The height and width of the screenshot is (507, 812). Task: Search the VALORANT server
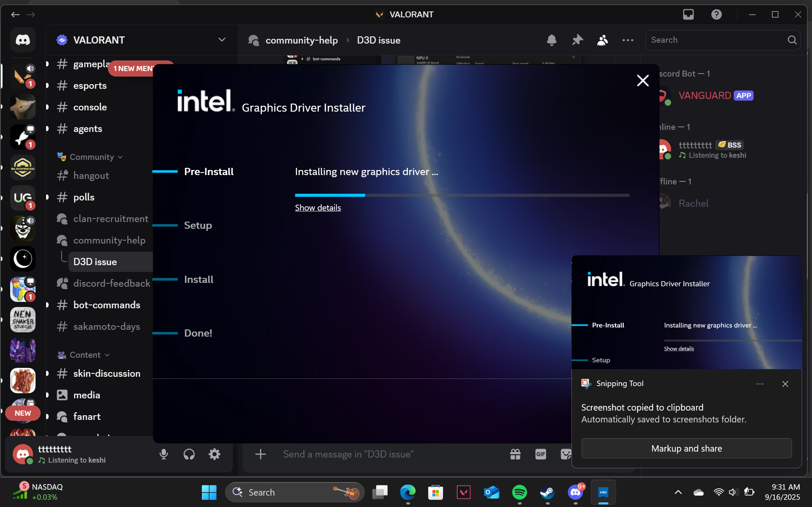point(723,40)
